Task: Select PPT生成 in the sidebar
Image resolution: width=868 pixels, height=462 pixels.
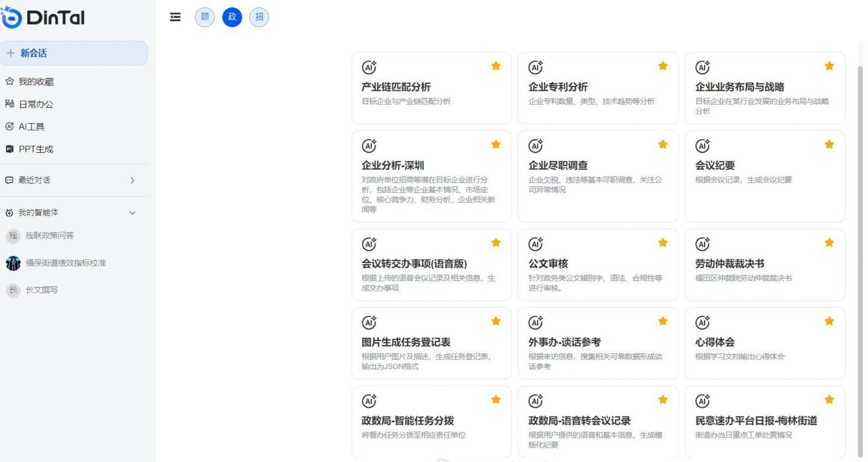Action: (36, 149)
